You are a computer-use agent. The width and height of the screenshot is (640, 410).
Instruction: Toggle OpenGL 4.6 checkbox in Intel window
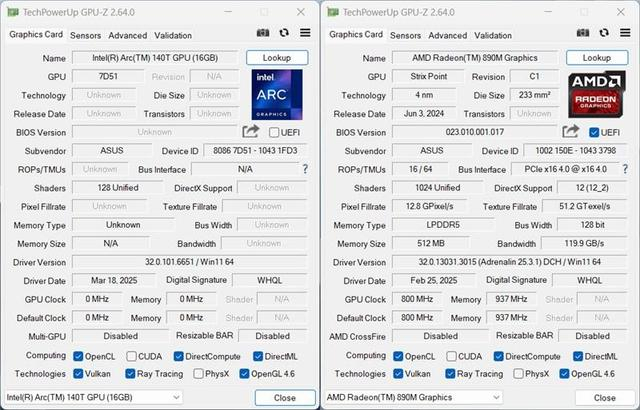coord(244,373)
